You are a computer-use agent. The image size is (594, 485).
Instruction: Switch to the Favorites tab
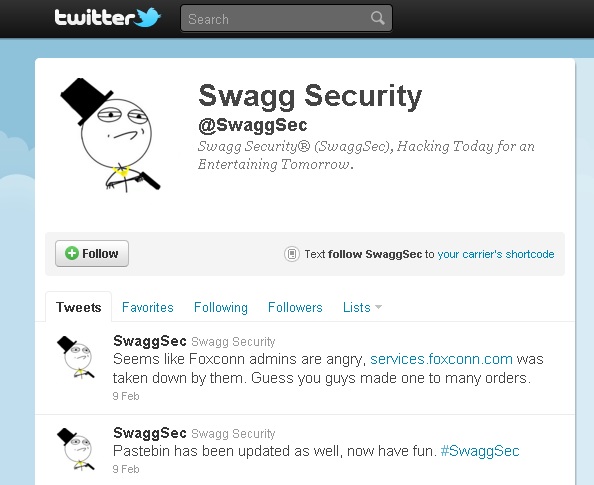coord(147,307)
